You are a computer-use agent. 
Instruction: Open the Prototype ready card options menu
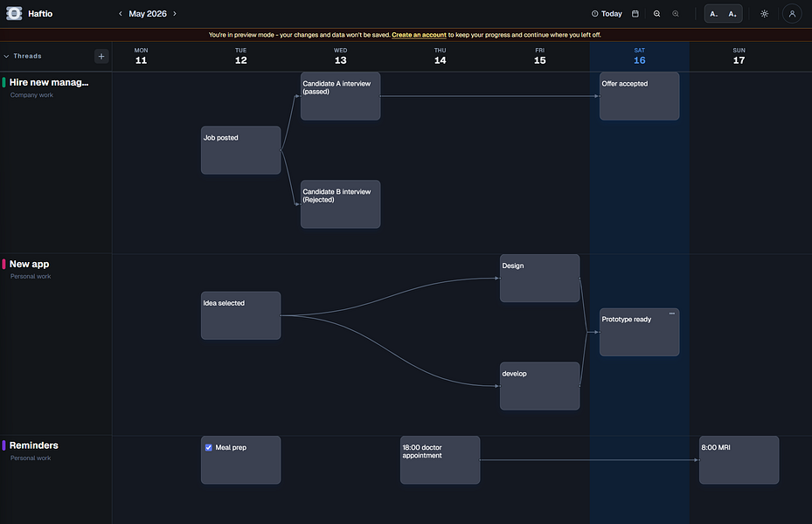click(x=671, y=314)
